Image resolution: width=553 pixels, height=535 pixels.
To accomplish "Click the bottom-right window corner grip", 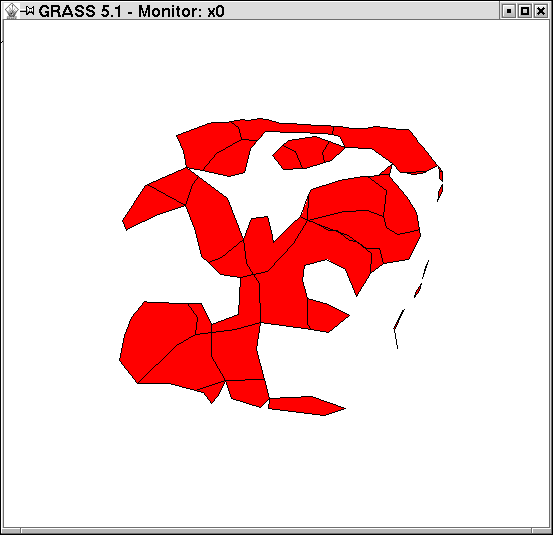I will point(542,531).
